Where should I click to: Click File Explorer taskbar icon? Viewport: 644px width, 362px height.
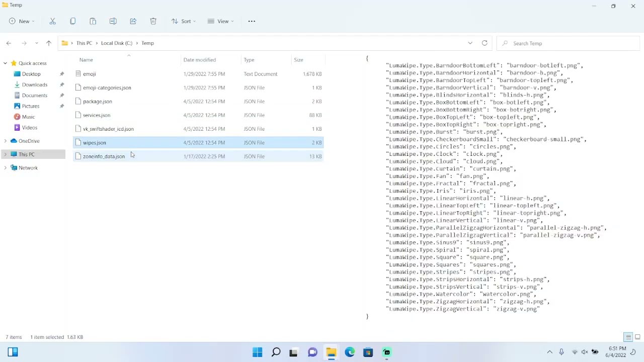(x=331, y=352)
